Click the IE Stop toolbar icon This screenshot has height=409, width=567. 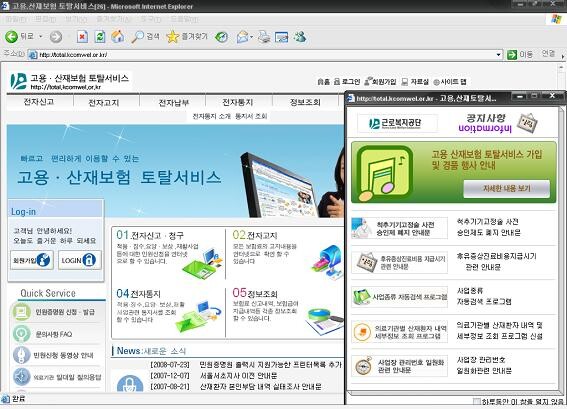point(82,37)
